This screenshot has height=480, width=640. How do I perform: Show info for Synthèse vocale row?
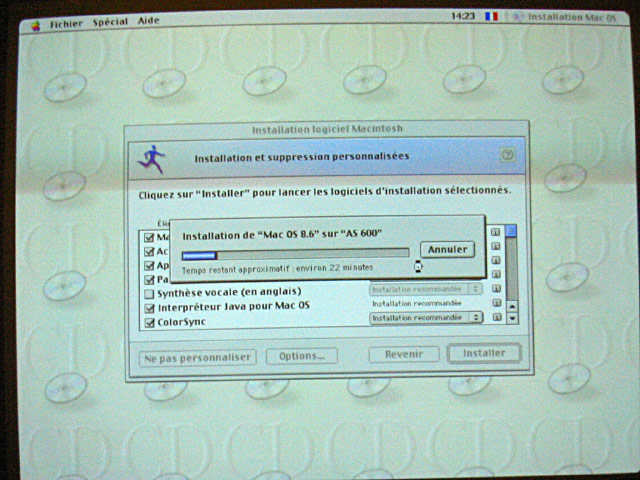496,289
